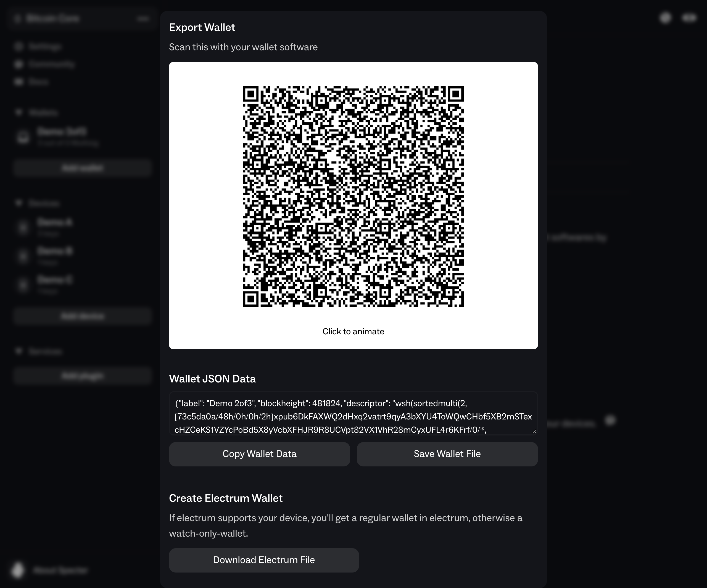Image resolution: width=707 pixels, height=588 pixels.
Task: Click the Electrum watch-only-wallet description paragraph
Action: pyautogui.click(x=345, y=526)
